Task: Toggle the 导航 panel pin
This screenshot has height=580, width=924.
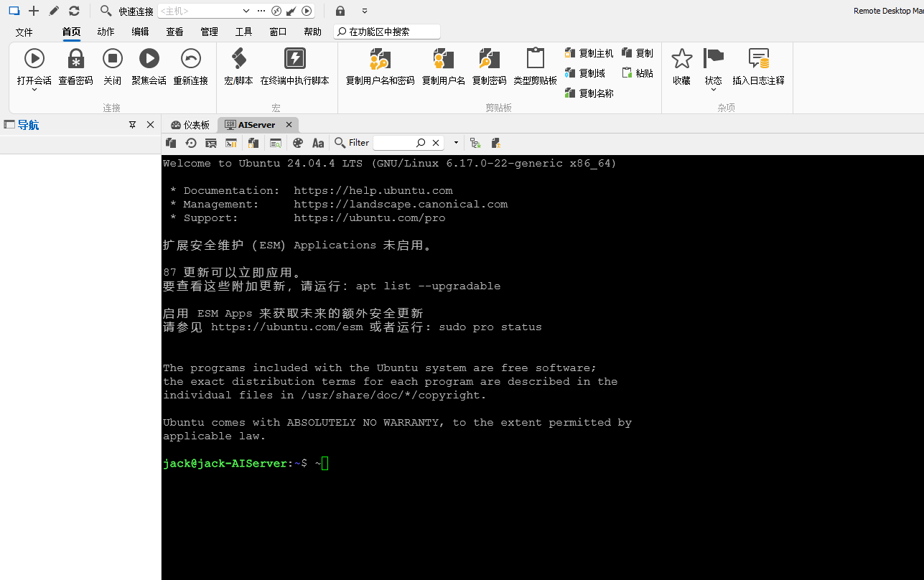Action: point(132,124)
